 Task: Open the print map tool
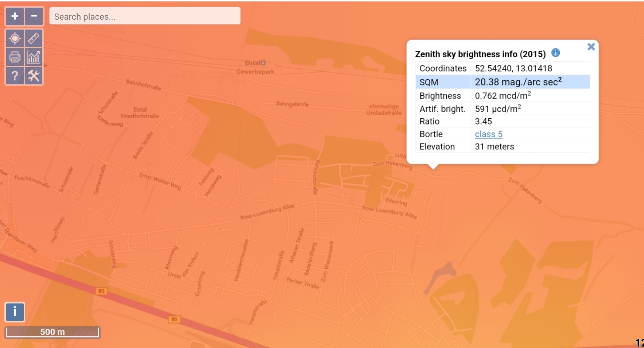15,57
